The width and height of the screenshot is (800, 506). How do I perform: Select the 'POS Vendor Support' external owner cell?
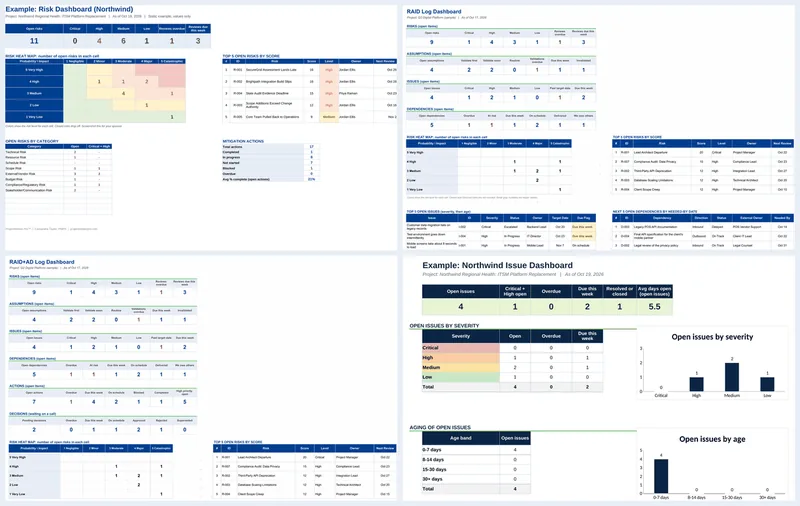(747, 226)
